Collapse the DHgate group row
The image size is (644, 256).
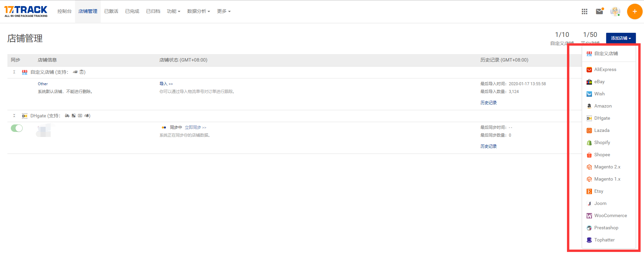[x=14, y=116]
